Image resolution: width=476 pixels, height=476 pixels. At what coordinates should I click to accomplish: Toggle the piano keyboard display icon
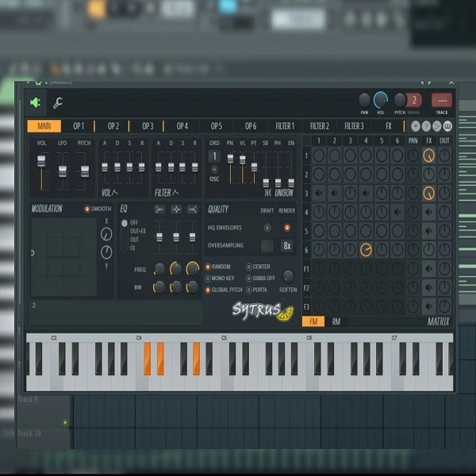(x=447, y=126)
